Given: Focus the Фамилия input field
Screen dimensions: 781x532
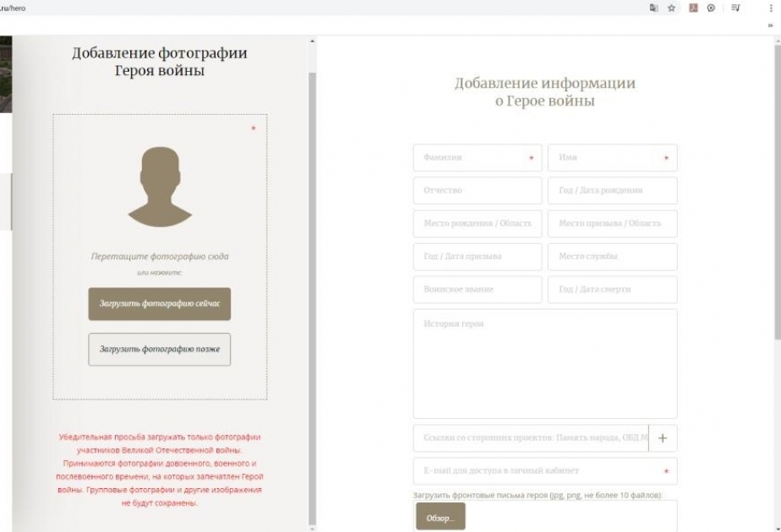Looking at the screenshot, I should click(478, 158).
